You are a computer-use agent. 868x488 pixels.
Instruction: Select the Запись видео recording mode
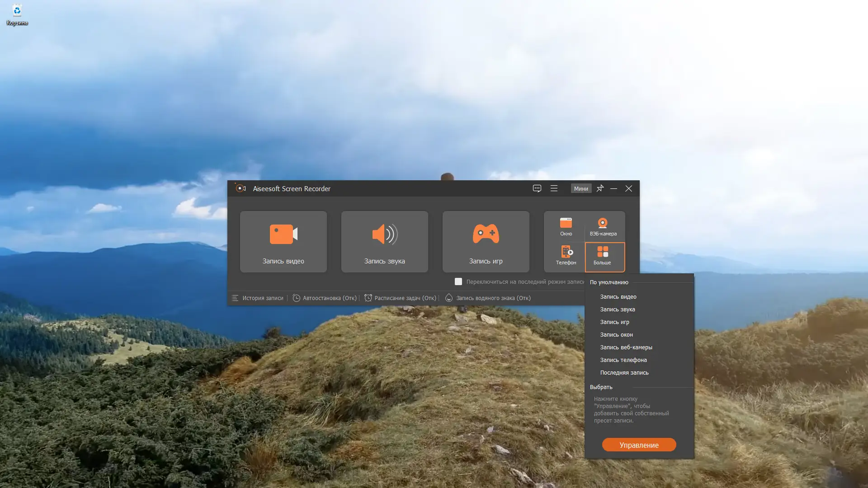tap(283, 242)
